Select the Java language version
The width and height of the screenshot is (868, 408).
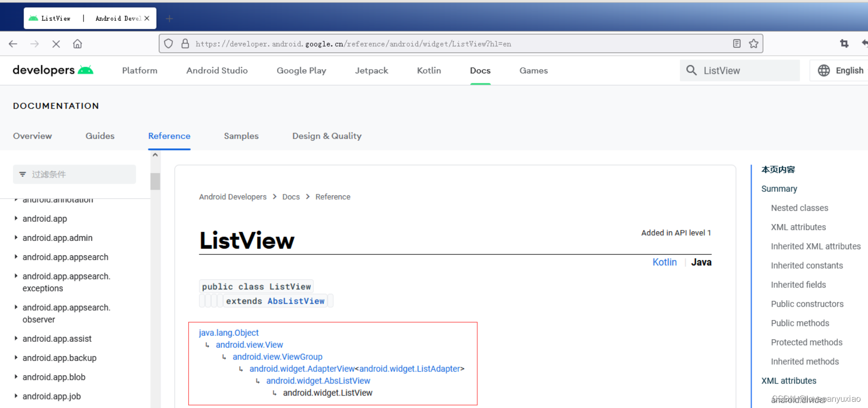pyautogui.click(x=701, y=262)
